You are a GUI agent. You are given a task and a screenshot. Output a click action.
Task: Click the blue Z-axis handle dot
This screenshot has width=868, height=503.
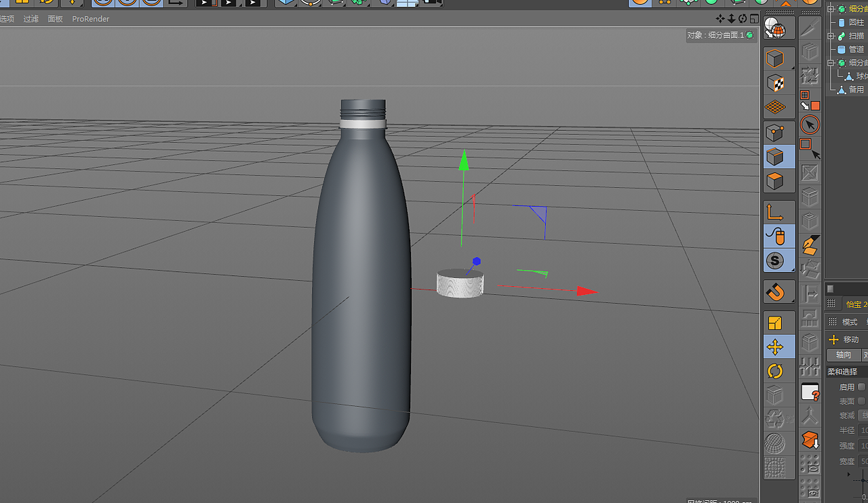[x=477, y=261]
